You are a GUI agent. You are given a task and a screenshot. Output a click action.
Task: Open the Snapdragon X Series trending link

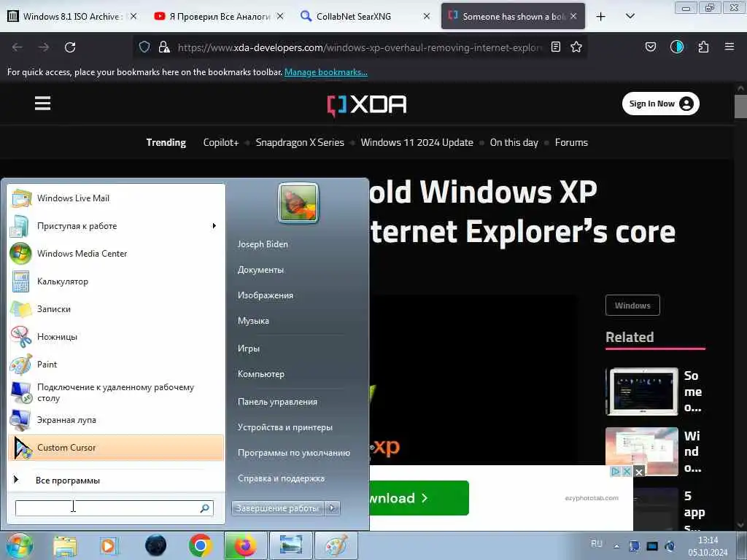(x=300, y=142)
